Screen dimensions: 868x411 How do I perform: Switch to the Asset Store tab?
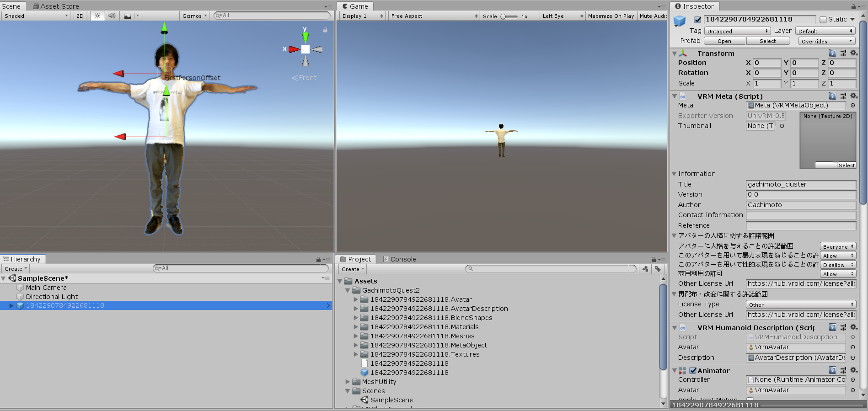(56, 6)
